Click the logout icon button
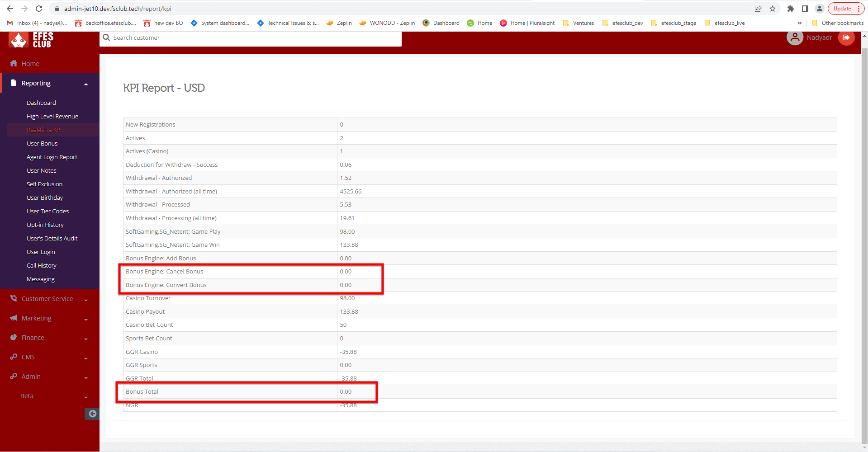This screenshot has height=452, width=868. click(x=846, y=38)
